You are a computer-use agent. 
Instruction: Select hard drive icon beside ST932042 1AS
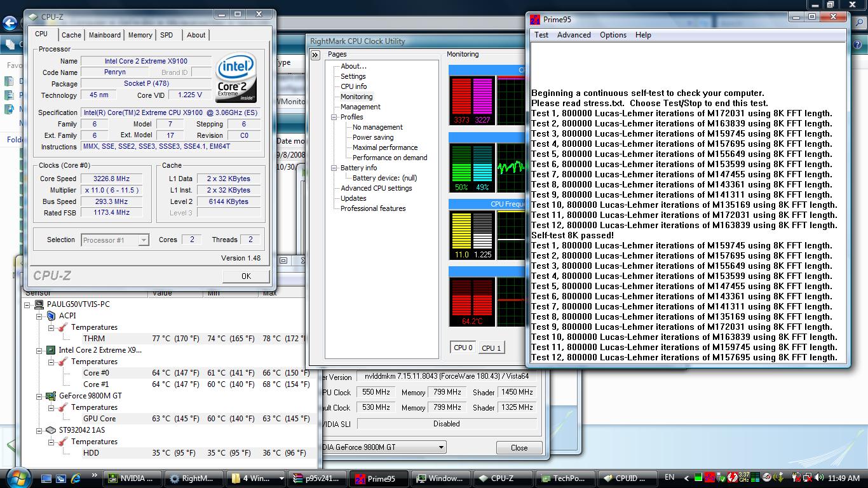pos(51,430)
